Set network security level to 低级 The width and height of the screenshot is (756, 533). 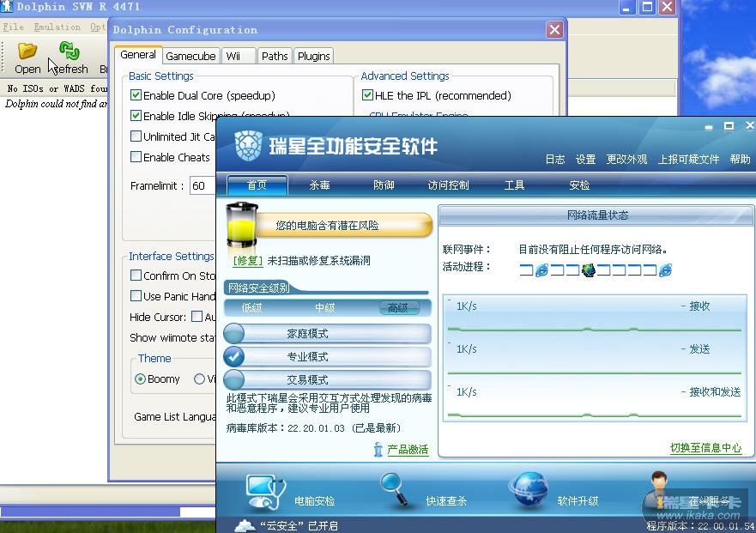coord(251,308)
